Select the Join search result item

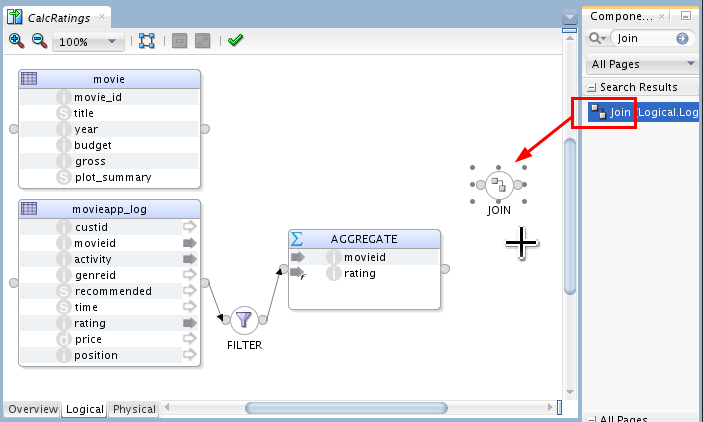coord(643,112)
